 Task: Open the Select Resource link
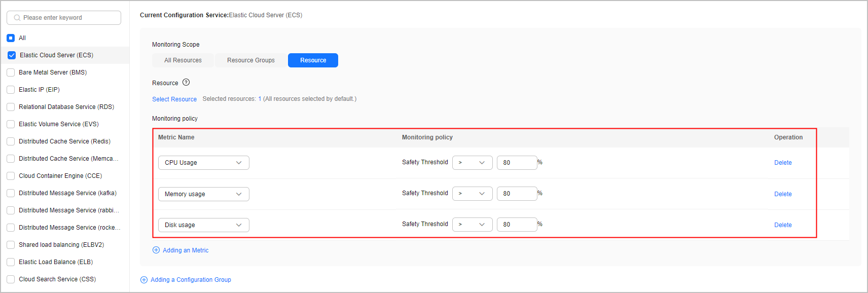tap(174, 99)
